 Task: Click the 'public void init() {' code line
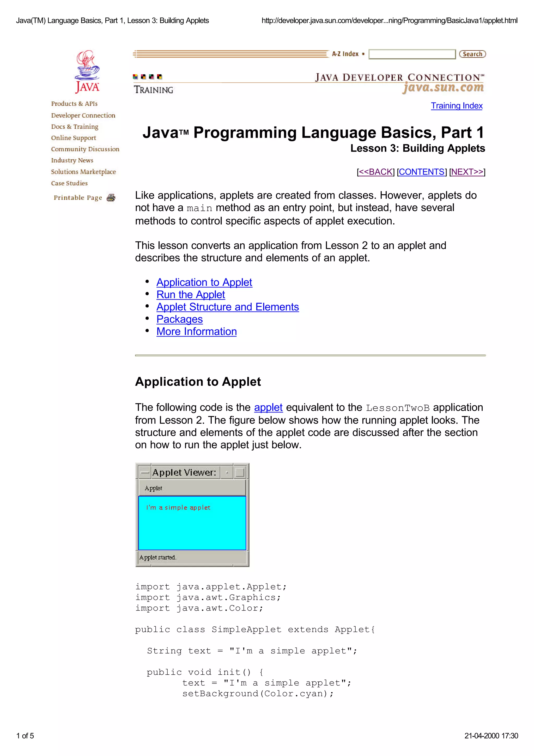point(205,672)
